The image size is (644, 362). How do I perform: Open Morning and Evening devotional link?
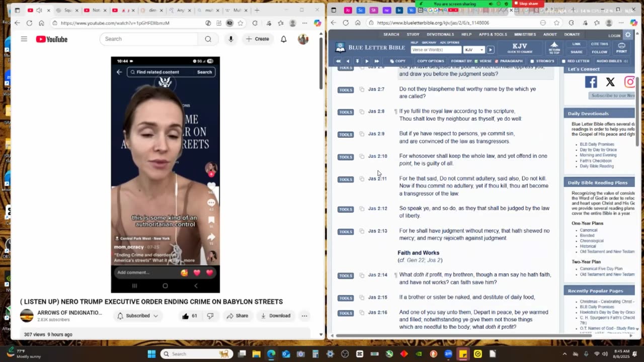(598, 155)
